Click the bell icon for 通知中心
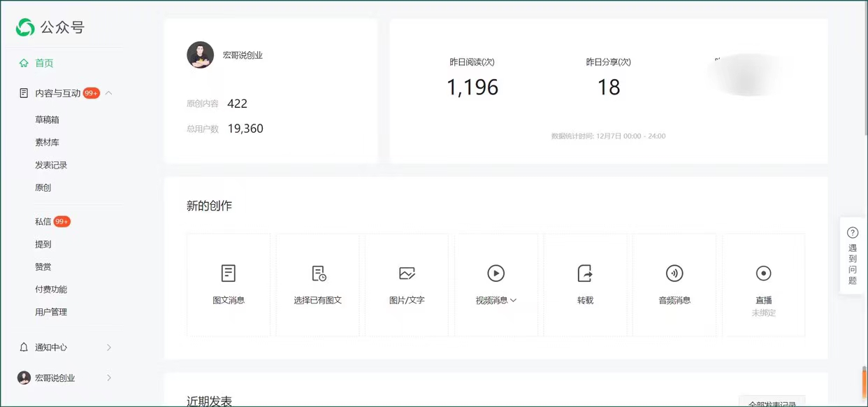 click(22, 348)
